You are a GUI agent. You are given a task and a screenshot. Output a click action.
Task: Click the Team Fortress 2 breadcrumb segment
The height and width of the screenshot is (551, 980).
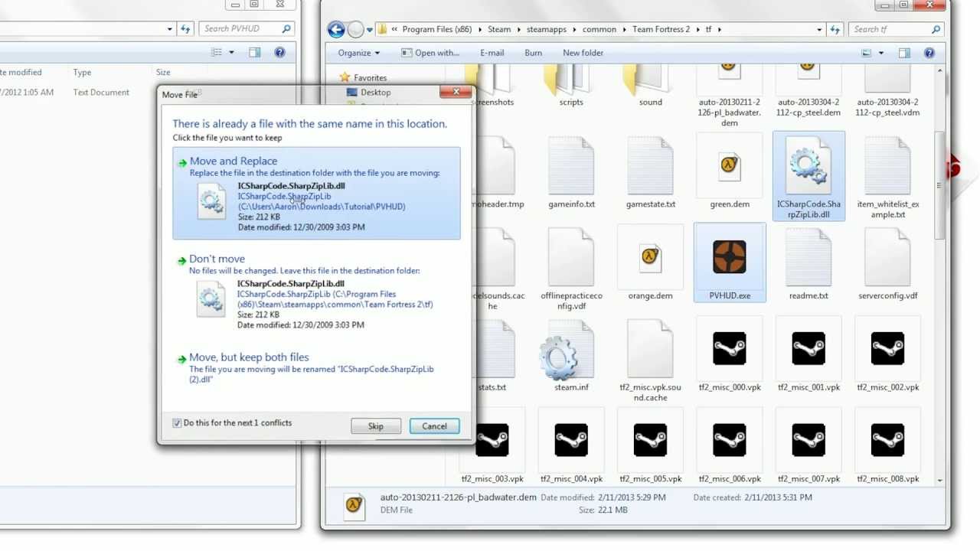point(661,29)
